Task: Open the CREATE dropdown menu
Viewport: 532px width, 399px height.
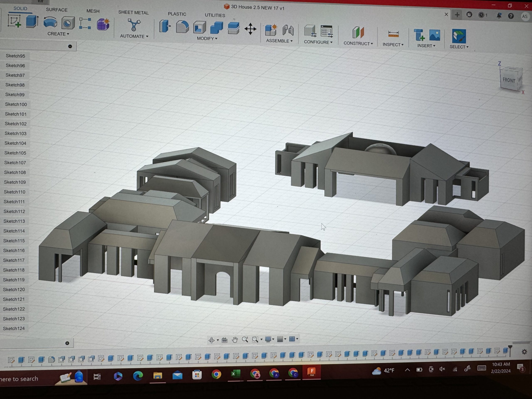Action: [x=58, y=34]
